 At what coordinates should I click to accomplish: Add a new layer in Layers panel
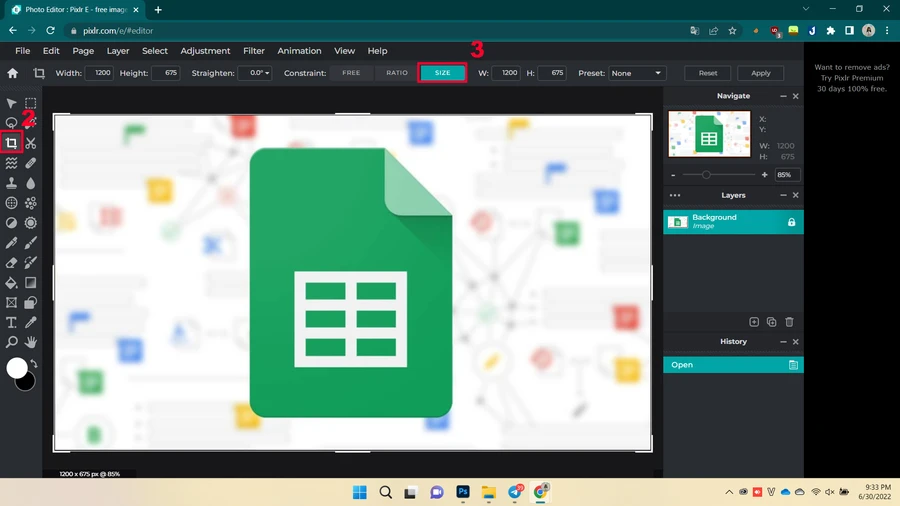[754, 322]
